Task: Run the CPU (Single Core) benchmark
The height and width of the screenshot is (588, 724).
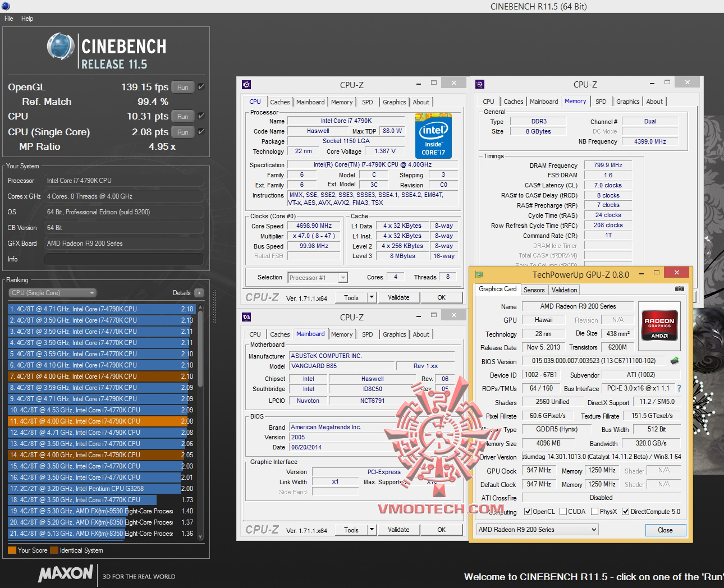Action: [x=183, y=132]
